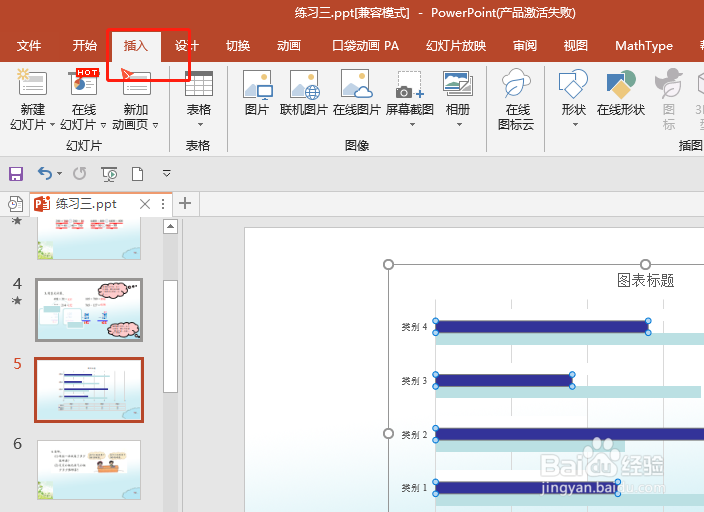704x512 pixels.
Task: Click the chart's left-middle resize handle
Action: [x=388, y=433]
